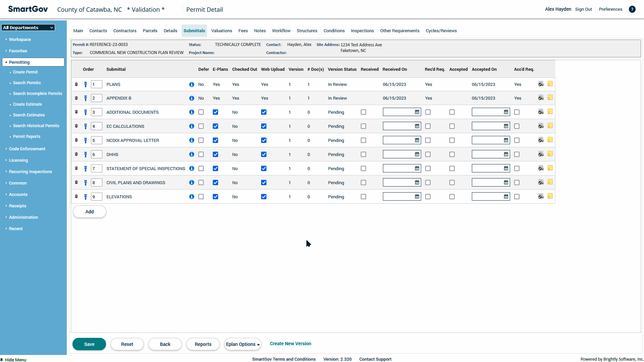Open Accepted On calendar for ELEVATIONS row
The image size is (644, 362).
506,197
